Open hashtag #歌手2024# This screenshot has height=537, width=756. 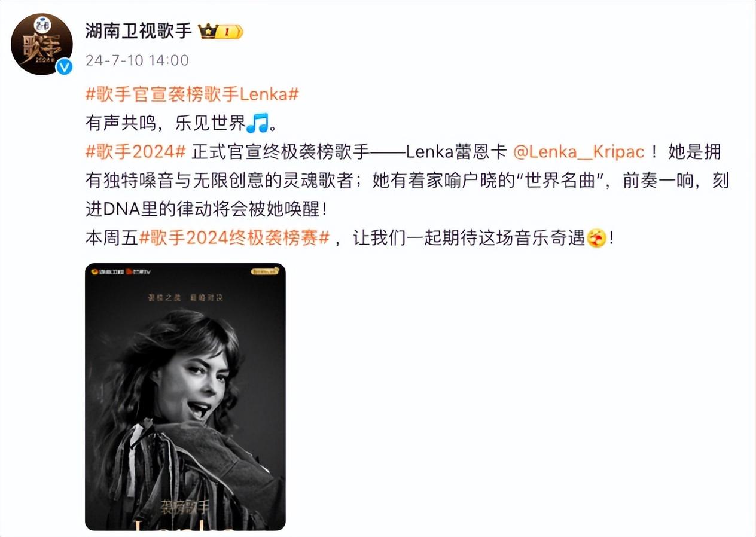[x=136, y=152]
